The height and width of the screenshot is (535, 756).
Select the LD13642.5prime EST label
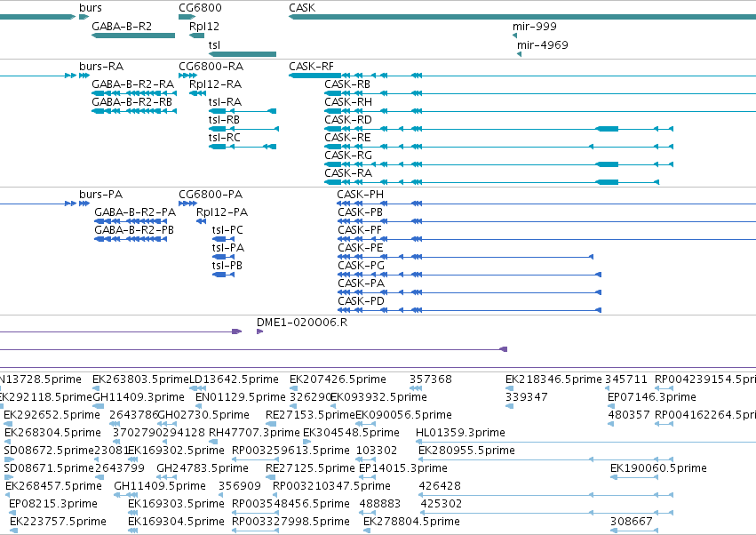pos(234,379)
